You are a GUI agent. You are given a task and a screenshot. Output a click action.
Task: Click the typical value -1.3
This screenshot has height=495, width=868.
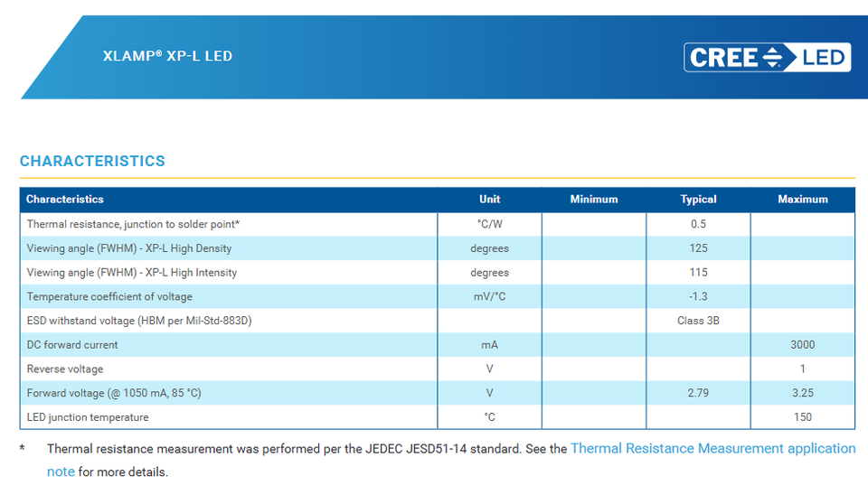[x=698, y=296]
